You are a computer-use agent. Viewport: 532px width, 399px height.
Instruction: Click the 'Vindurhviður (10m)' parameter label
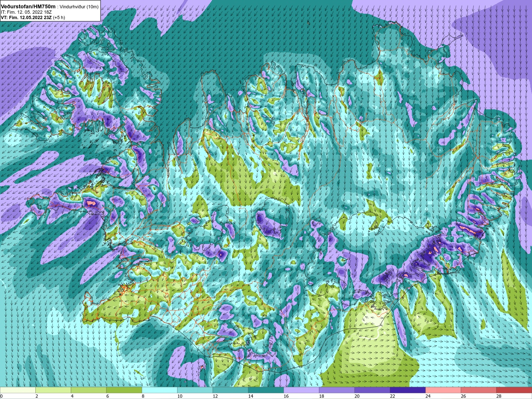(79, 7)
